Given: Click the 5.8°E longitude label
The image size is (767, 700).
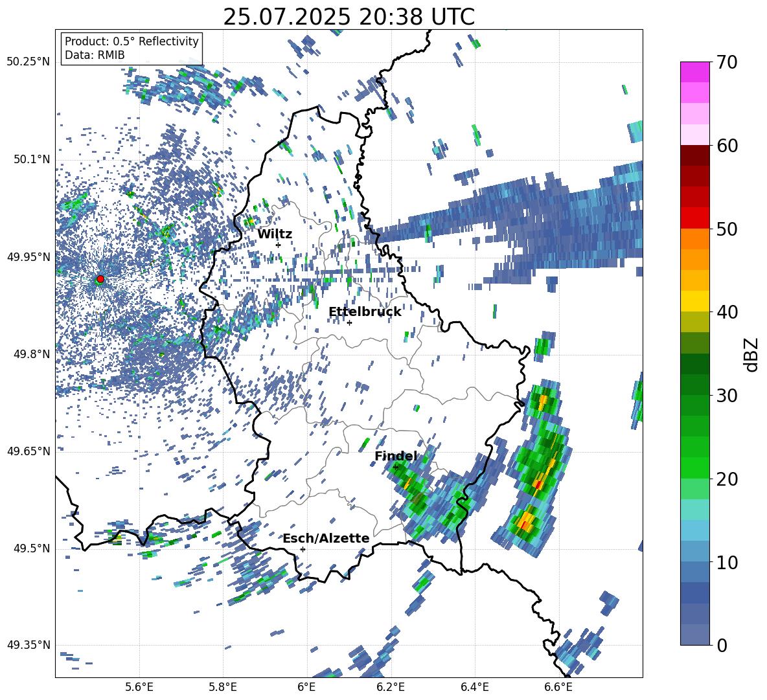Looking at the screenshot, I should pos(223,687).
